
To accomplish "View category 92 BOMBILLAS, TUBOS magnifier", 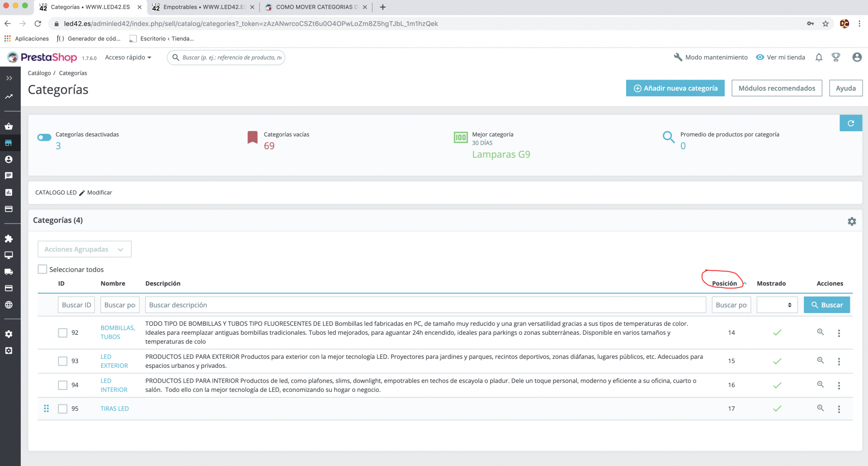I will pos(820,332).
